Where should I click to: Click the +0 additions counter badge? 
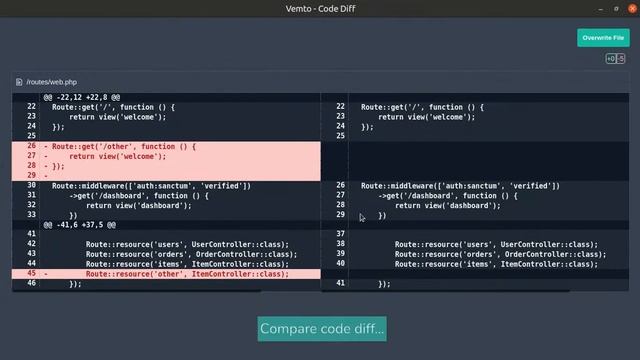coord(611,59)
